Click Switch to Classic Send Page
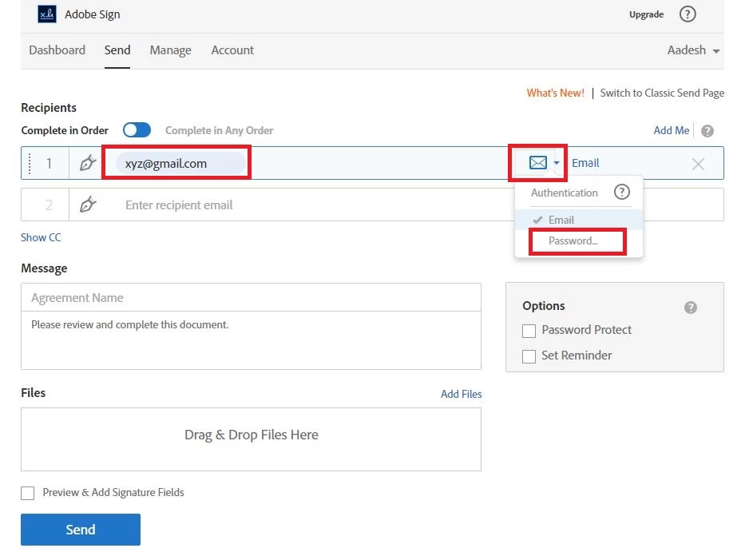 (x=662, y=93)
